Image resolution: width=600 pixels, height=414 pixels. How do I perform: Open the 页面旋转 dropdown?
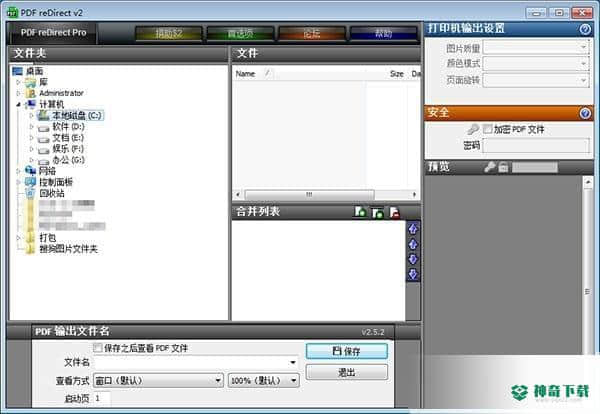(536, 80)
